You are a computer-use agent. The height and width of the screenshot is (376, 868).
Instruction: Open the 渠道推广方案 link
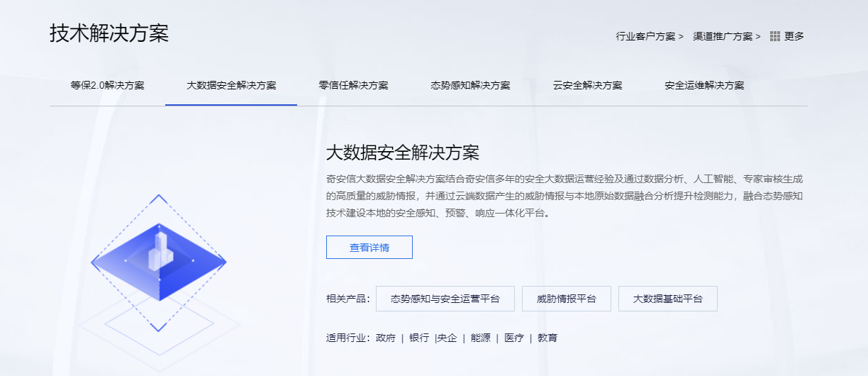pyautogui.click(x=727, y=36)
